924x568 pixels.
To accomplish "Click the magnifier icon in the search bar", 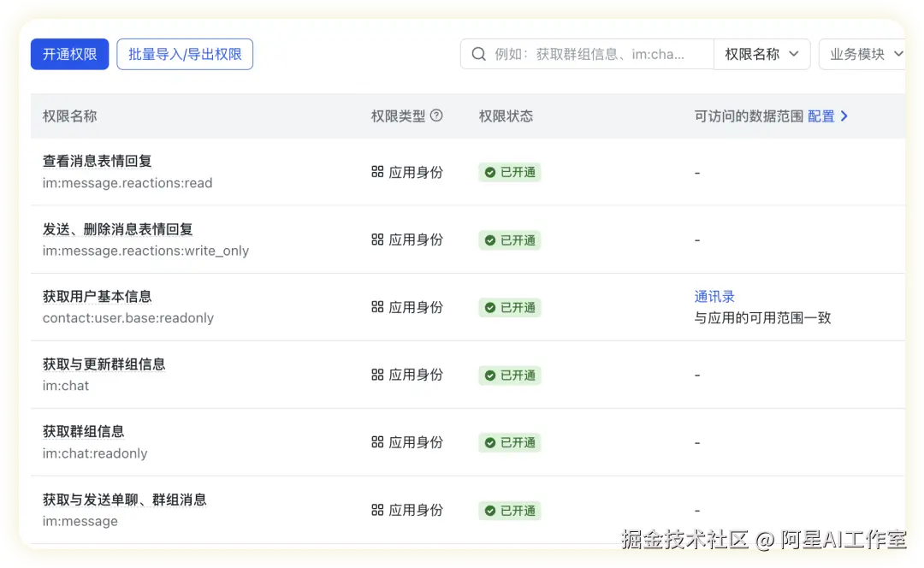I will [479, 54].
